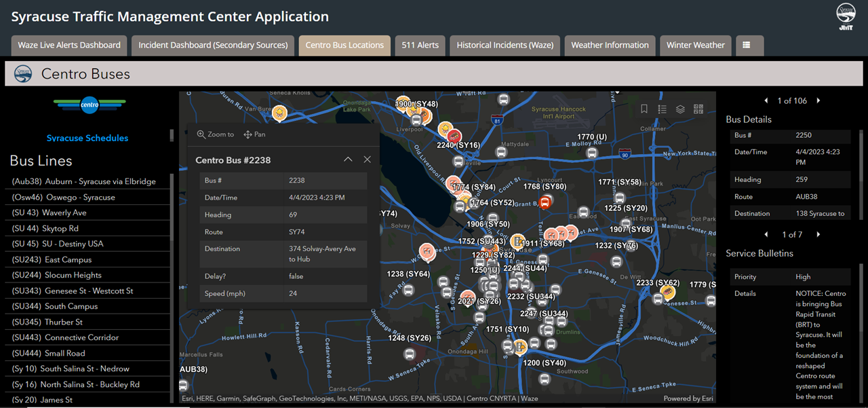Open the map Legend list

663,109
